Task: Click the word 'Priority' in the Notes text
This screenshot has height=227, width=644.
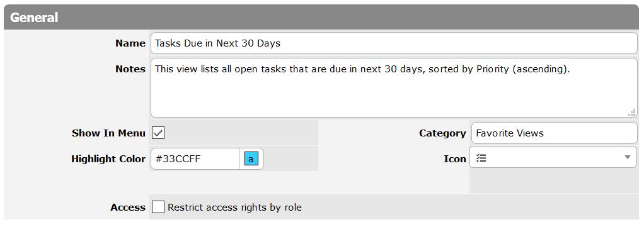Action: (x=493, y=69)
